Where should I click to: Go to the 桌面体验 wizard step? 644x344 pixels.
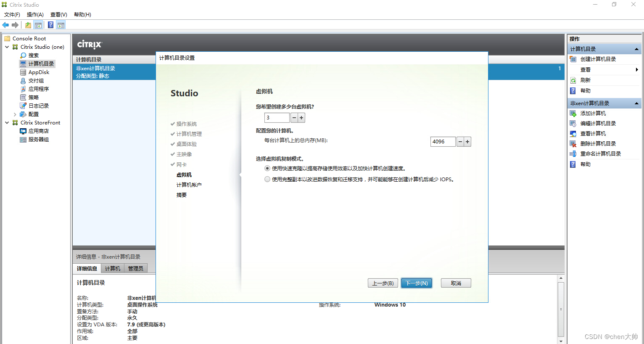tap(187, 144)
